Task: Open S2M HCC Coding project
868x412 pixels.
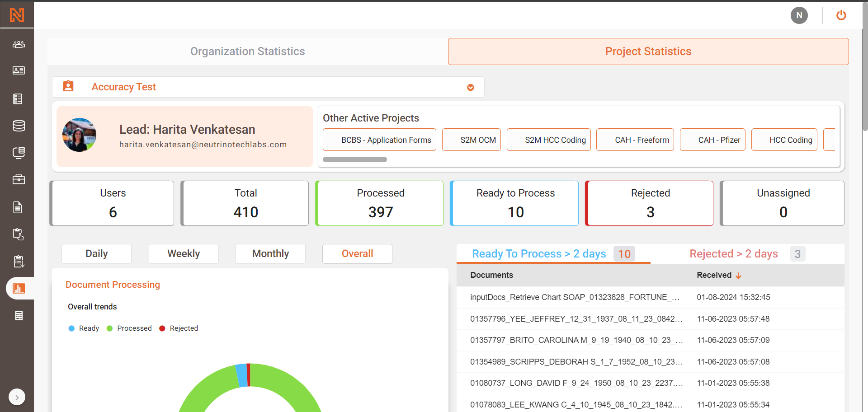Action: click(x=548, y=140)
